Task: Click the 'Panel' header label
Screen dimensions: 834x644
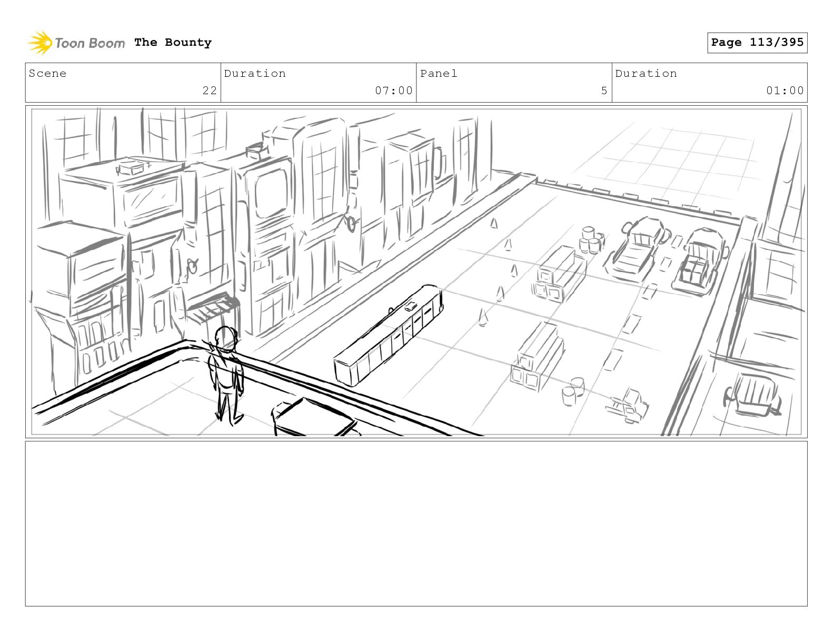Action: pos(439,74)
